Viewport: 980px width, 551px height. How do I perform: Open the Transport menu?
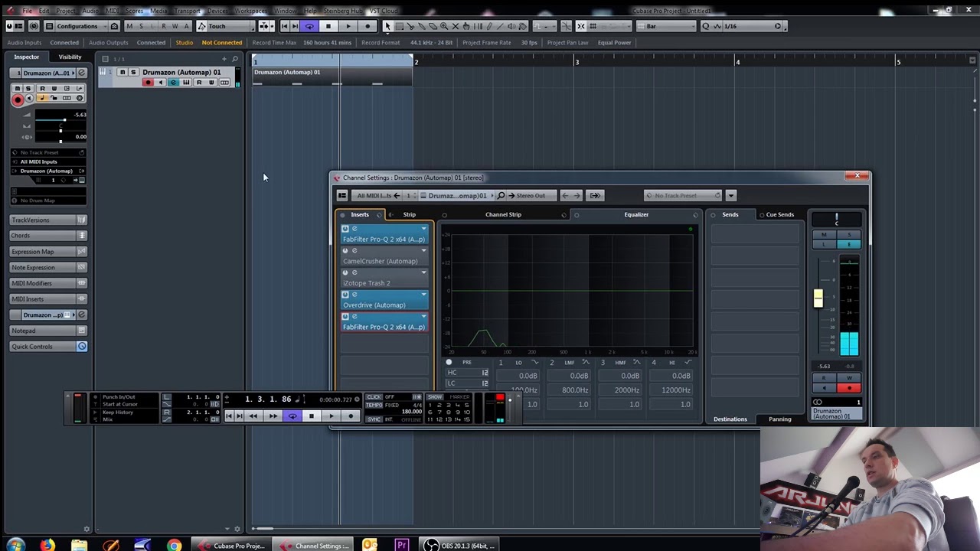point(188,11)
